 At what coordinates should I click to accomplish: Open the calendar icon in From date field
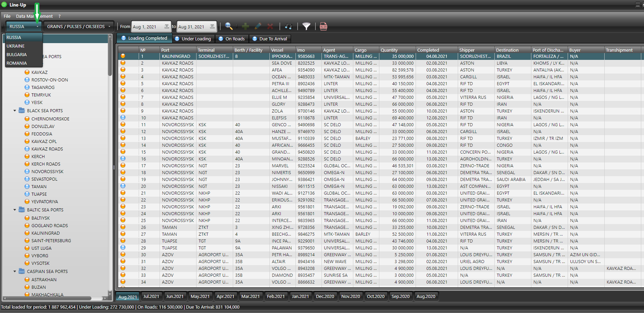click(x=167, y=26)
